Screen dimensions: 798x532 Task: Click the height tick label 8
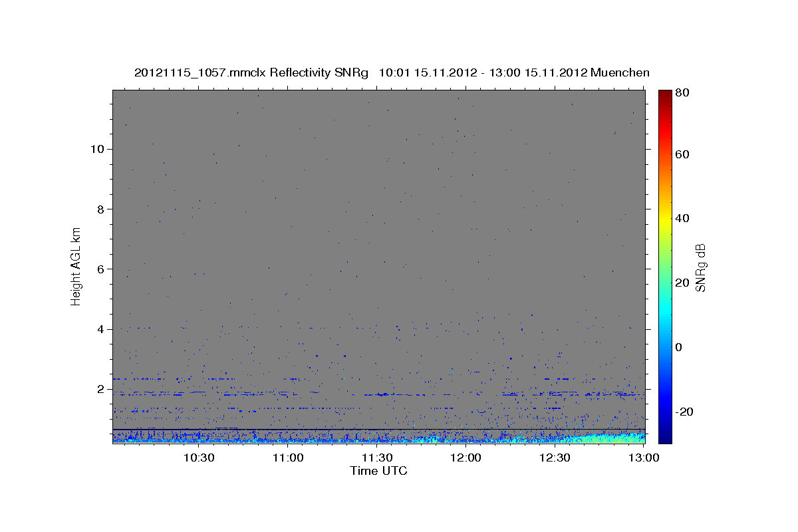pyautogui.click(x=100, y=209)
